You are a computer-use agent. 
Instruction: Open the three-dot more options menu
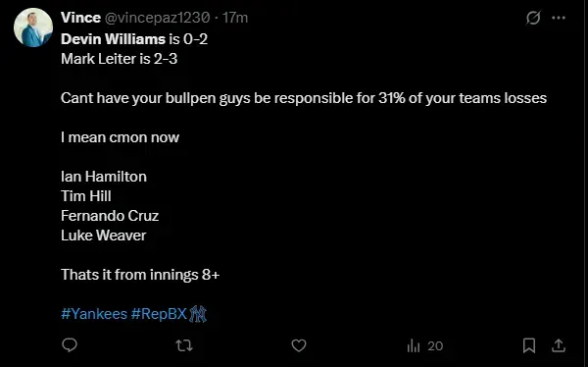[559, 18]
